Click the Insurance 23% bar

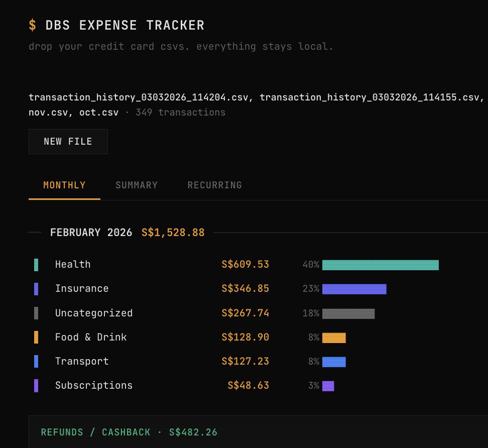[354, 289]
